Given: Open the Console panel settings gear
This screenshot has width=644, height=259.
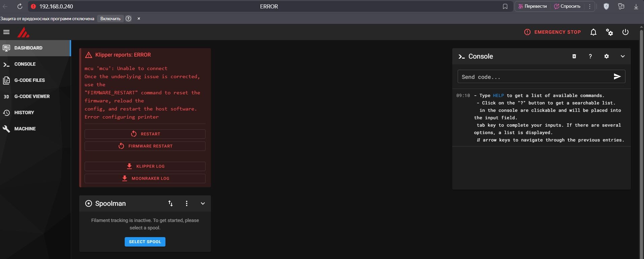Looking at the screenshot, I should [x=607, y=56].
